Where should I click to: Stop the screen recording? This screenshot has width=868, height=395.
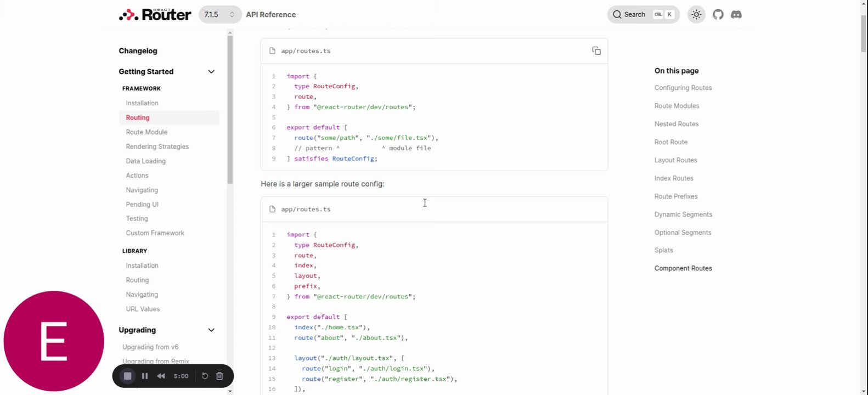[x=127, y=376]
